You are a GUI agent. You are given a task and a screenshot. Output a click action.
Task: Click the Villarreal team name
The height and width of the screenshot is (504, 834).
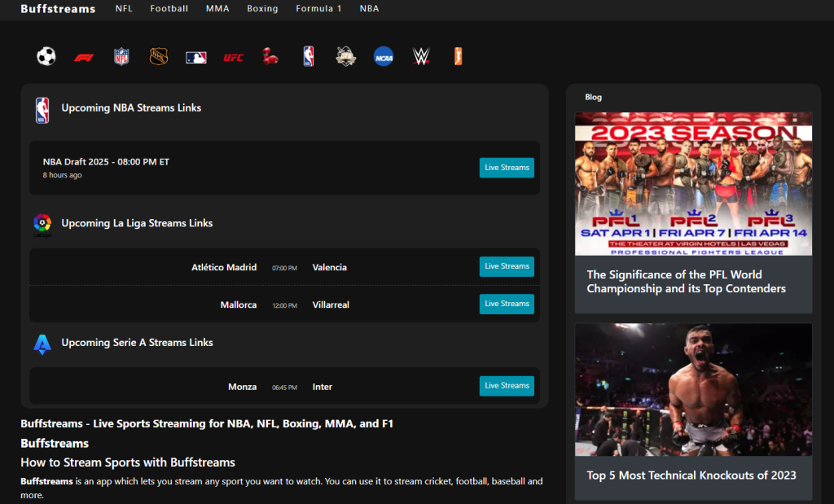(x=331, y=305)
